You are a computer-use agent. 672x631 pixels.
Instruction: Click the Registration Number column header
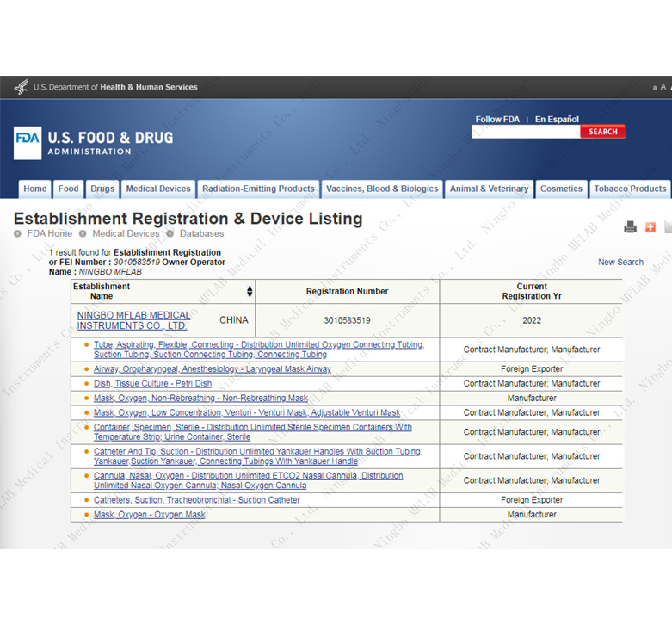point(347,292)
